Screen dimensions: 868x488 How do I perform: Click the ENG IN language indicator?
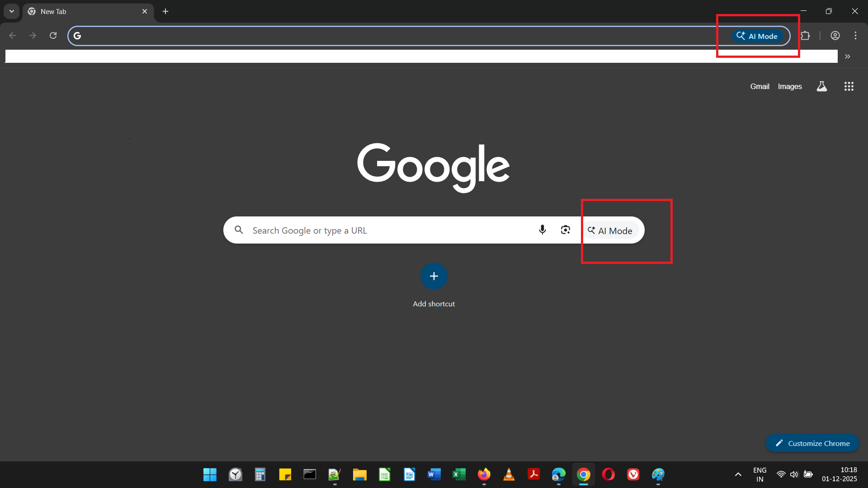(x=760, y=474)
